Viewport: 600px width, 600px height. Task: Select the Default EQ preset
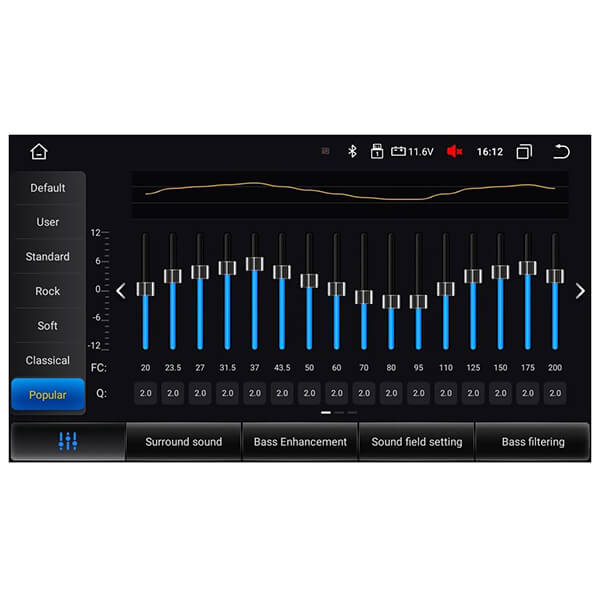[48, 188]
